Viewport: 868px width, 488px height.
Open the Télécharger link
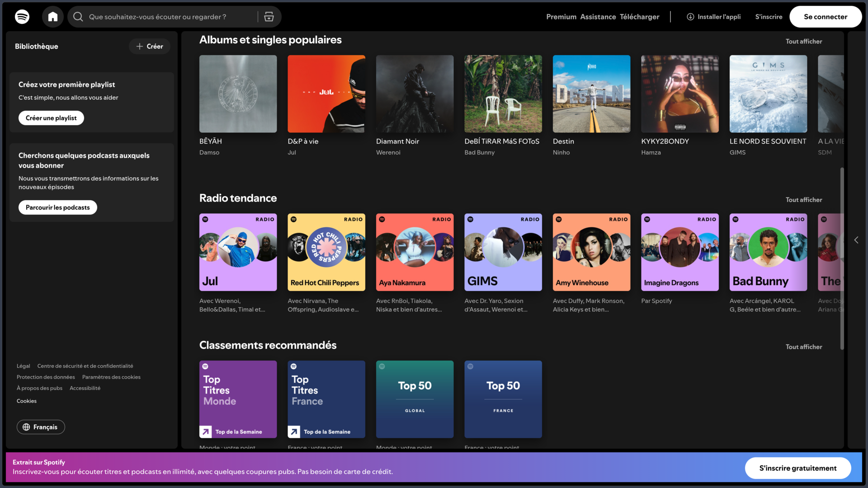(x=639, y=17)
